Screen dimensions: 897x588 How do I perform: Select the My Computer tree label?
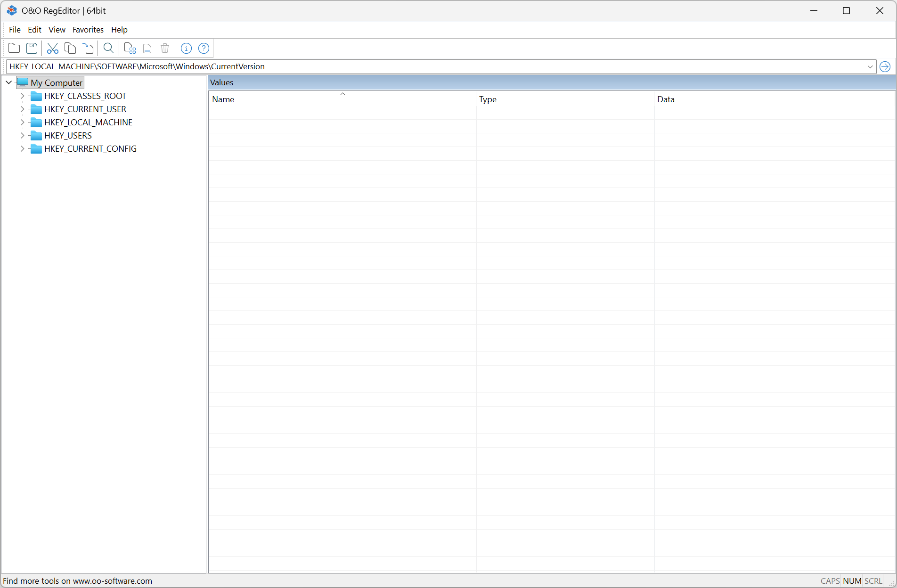57,83
